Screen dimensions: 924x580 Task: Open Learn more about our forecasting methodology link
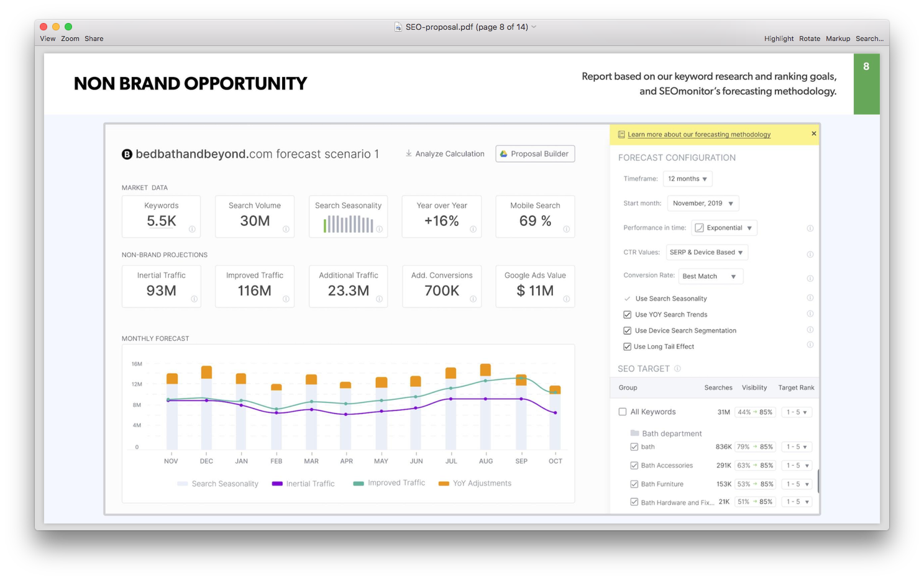[x=698, y=134]
